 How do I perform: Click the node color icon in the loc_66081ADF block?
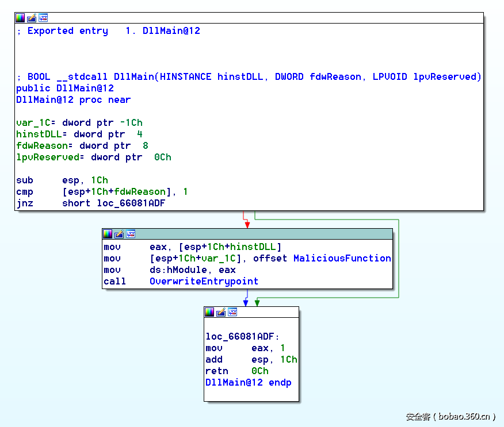pyautogui.click(x=209, y=312)
